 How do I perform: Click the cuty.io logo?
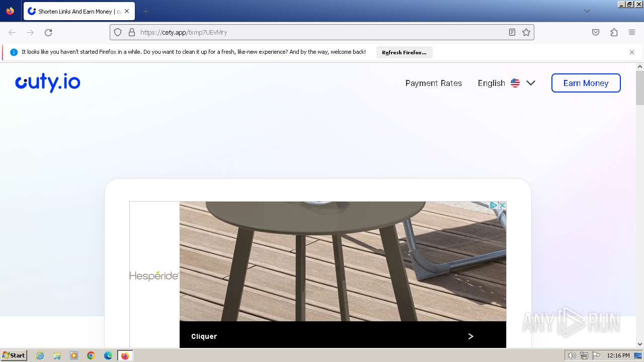pyautogui.click(x=48, y=83)
